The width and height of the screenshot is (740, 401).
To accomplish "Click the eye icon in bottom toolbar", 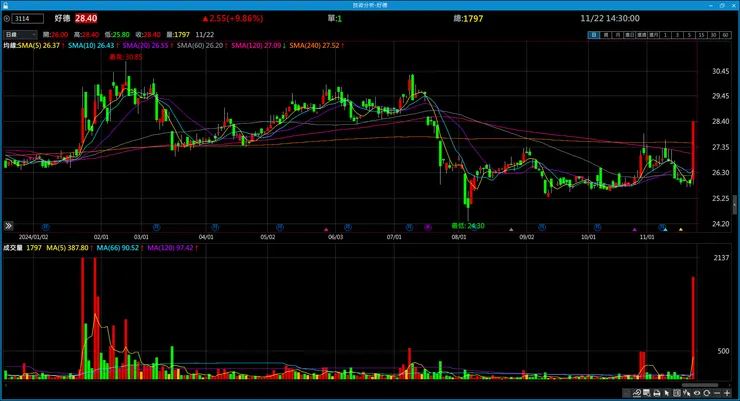I will click(697, 393).
